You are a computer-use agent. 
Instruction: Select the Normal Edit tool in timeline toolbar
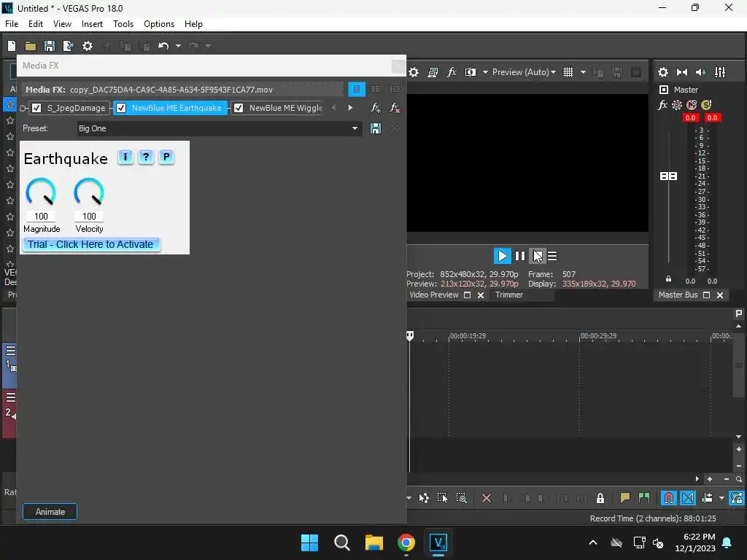click(424, 498)
